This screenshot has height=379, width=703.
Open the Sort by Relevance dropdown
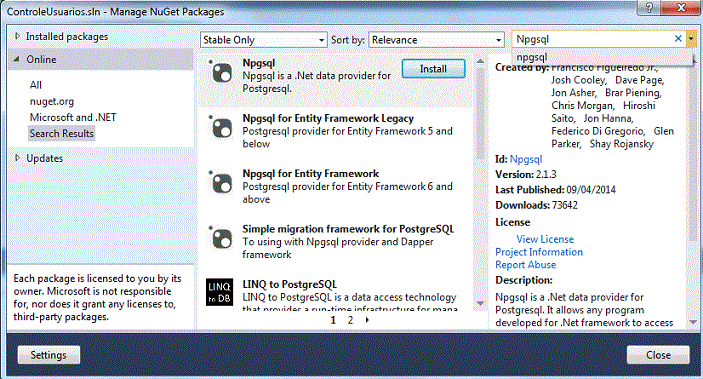tap(437, 40)
